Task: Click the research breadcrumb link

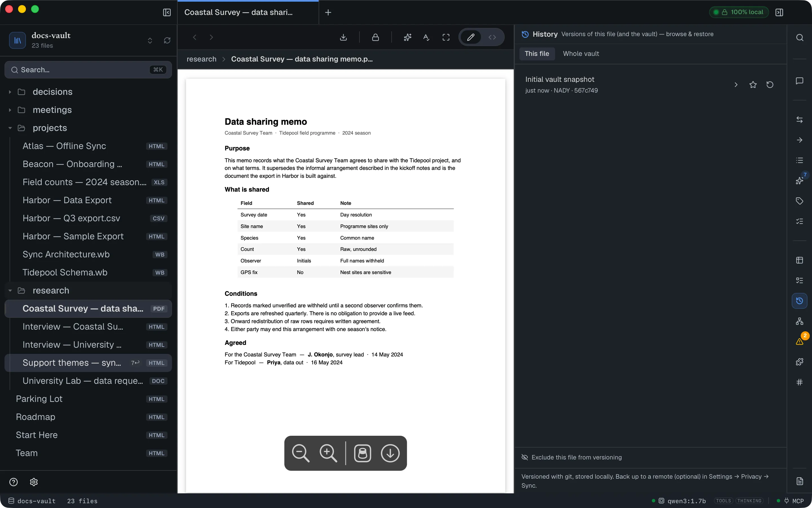Action: pyautogui.click(x=201, y=59)
